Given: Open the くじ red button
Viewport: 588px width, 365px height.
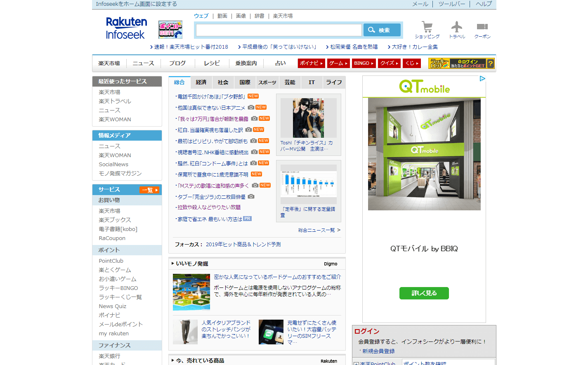Looking at the screenshot, I should (412, 63).
